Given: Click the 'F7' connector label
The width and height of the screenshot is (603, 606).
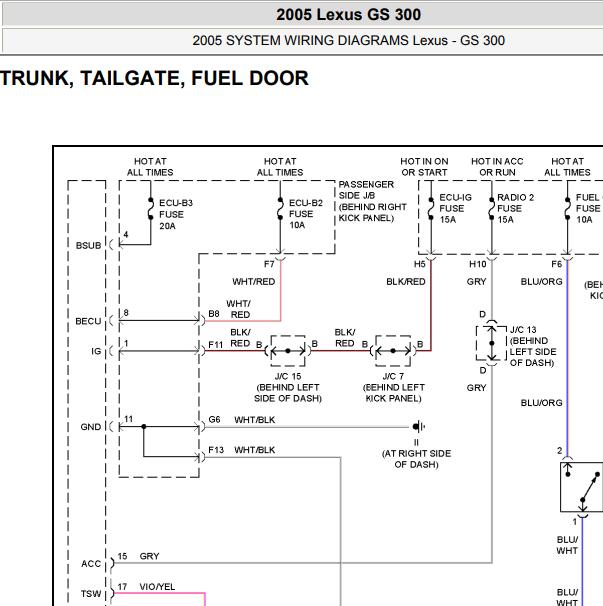Looking at the screenshot, I should (269, 264).
